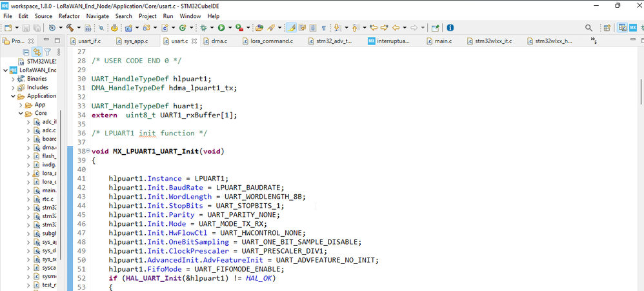The width and height of the screenshot is (644, 291).
Task: Click the Project Explorer filter funnel icon
Action: pos(48,52)
